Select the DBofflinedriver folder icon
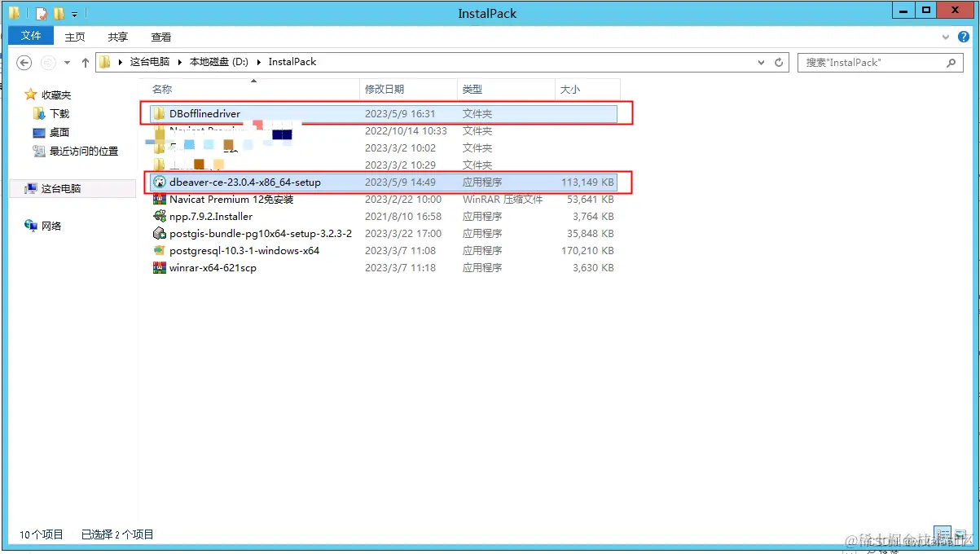 tap(160, 114)
